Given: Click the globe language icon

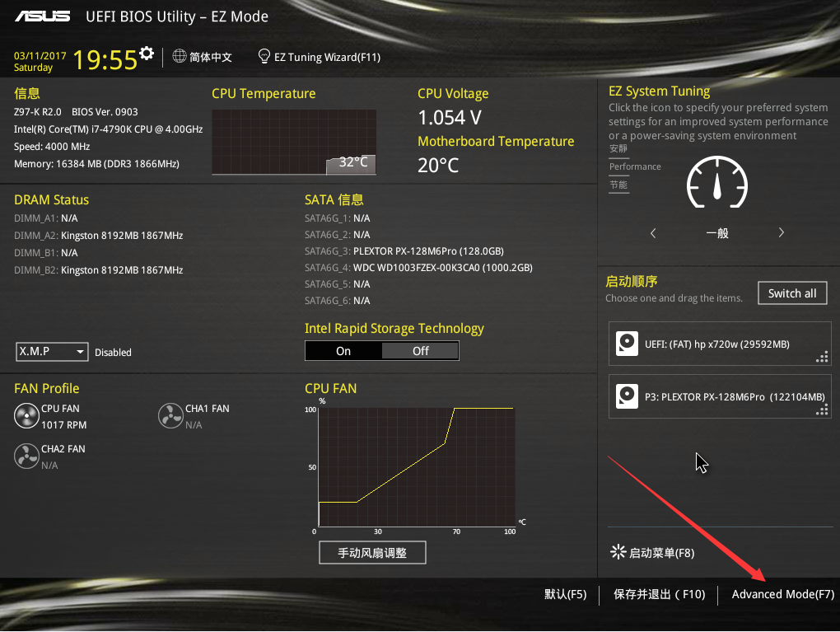Looking at the screenshot, I should pyautogui.click(x=180, y=56).
